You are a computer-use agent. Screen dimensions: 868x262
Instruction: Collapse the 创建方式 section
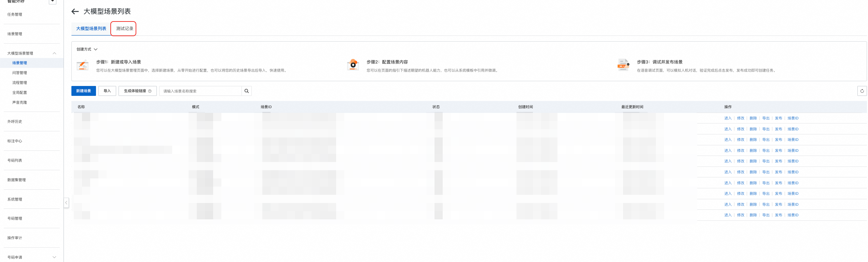tap(96, 49)
